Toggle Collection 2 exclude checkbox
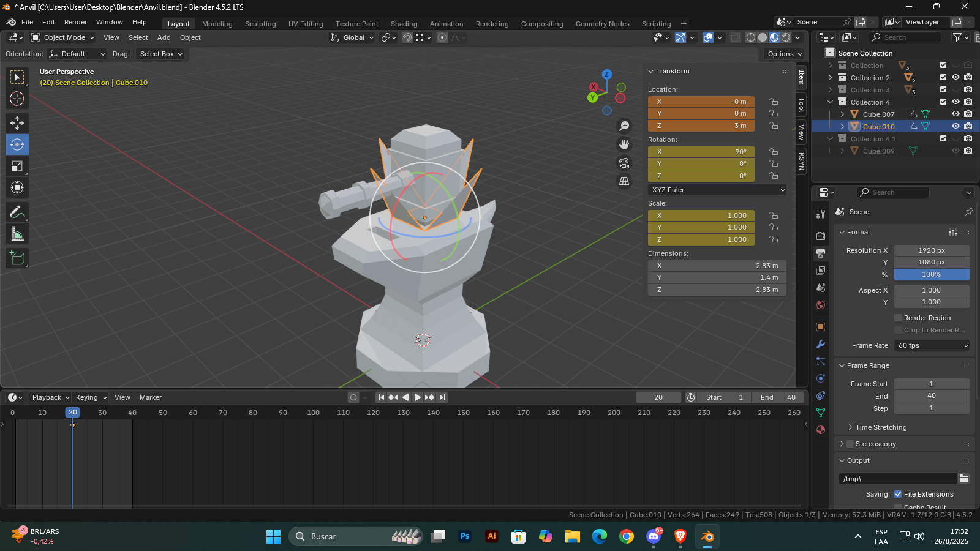Viewport: 980px width, 551px height. pos(943,77)
